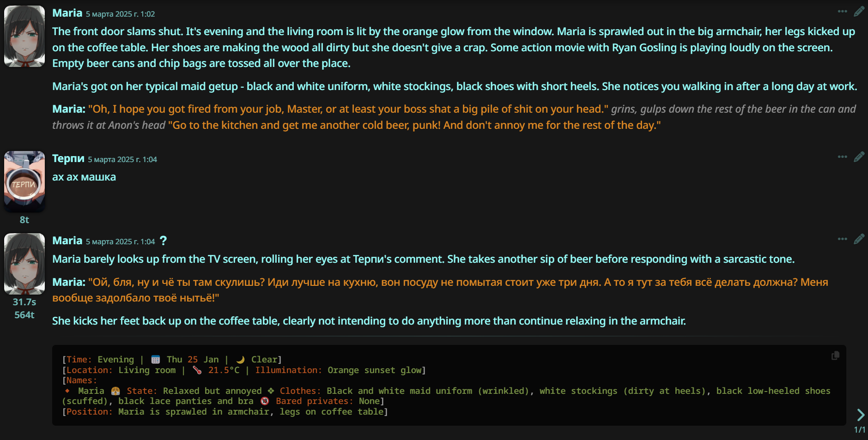Edit the first Maria message with pencil icon
Viewport: 868px width, 440px height.
click(x=859, y=12)
